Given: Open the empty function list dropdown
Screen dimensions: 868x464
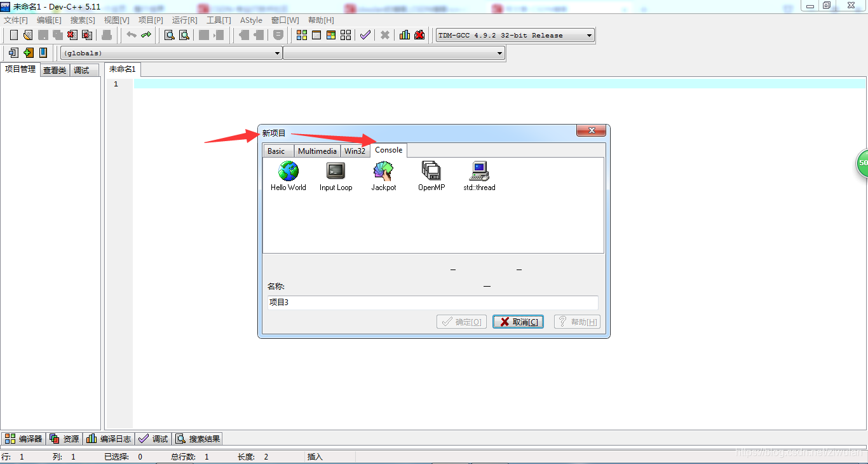Looking at the screenshot, I should (394, 53).
